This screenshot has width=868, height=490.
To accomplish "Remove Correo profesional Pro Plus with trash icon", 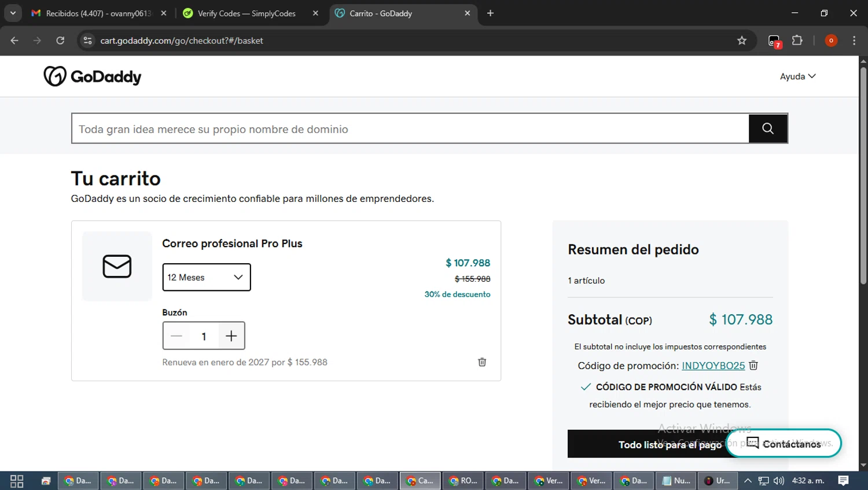I will coord(482,362).
